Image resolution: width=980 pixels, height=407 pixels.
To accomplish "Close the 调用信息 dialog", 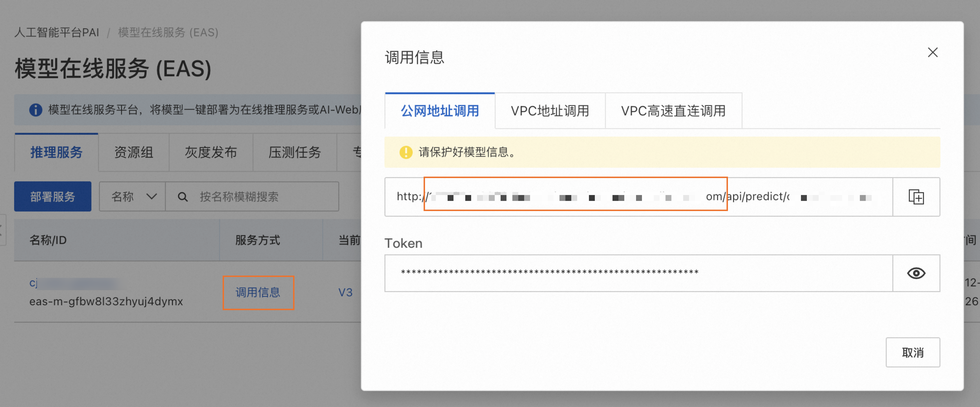I will coord(932,52).
